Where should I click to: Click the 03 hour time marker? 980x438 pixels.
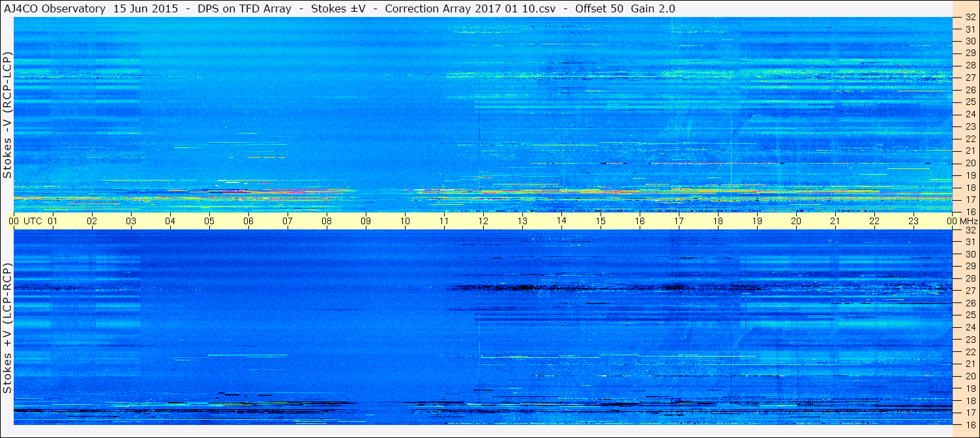(131, 221)
